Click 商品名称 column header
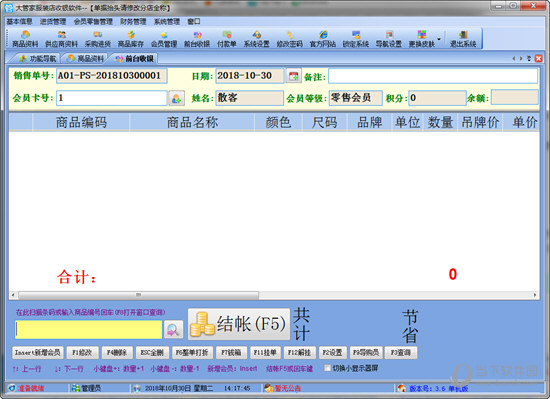The image size is (550, 399). click(192, 122)
